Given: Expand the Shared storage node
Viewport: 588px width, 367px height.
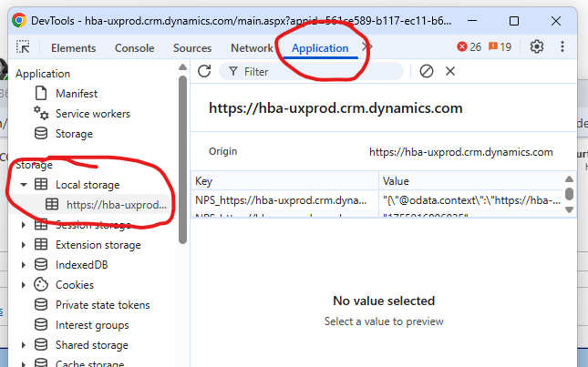Looking at the screenshot, I should [x=24, y=345].
